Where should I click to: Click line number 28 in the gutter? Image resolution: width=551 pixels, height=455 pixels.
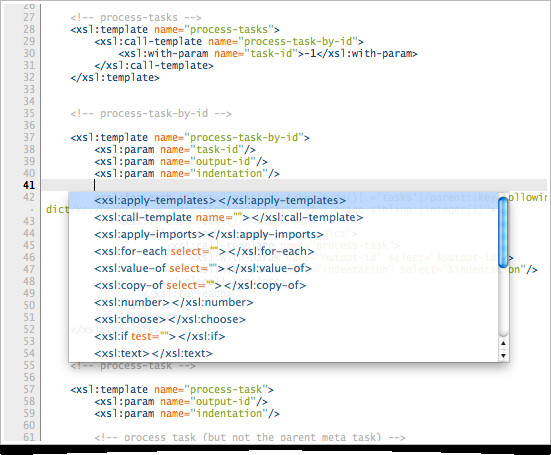click(x=29, y=29)
